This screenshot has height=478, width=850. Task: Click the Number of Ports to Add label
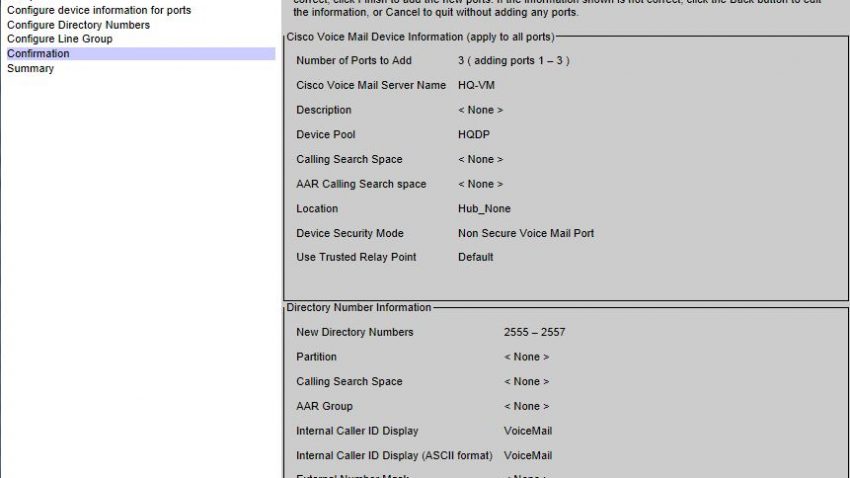[x=354, y=61]
